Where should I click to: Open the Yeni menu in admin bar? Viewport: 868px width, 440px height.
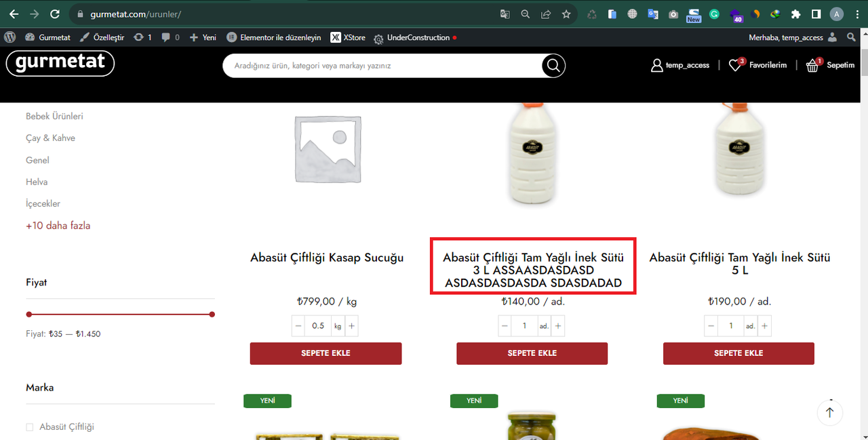pyautogui.click(x=203, y=37)
